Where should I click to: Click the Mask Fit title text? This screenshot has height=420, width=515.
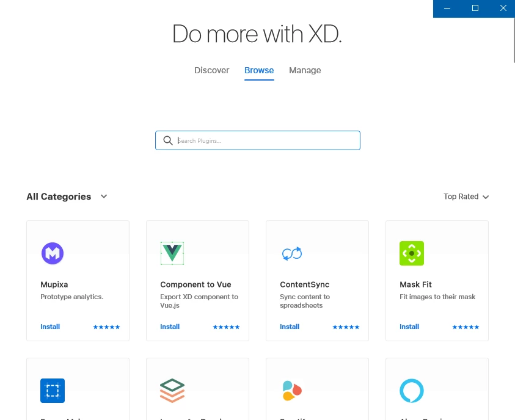pos(415,284)
